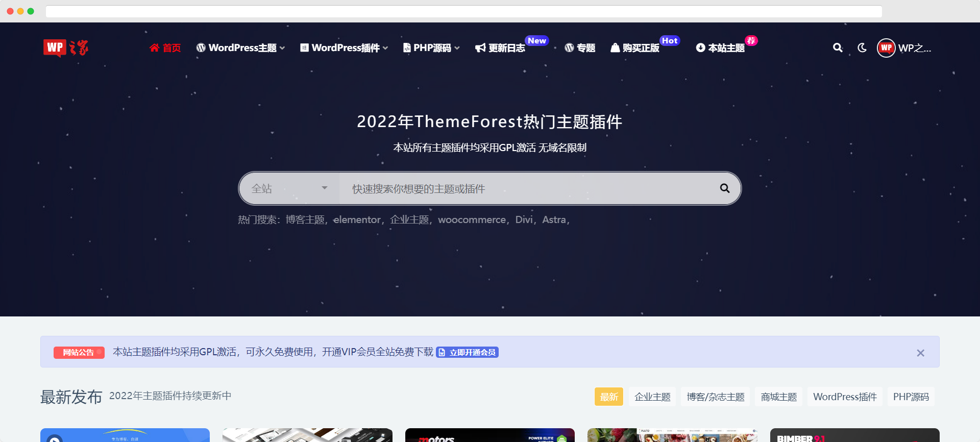Open search via header magnifier icon
This screenshot has width=980, height=442.
838,48
